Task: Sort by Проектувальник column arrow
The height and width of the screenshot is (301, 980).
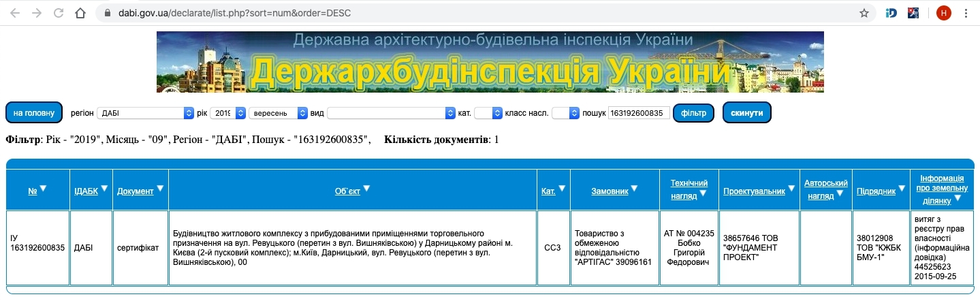Action: point(791,189)
